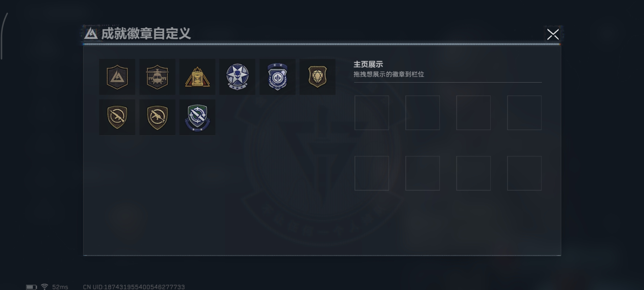Click the fourth empty slot, top row
The height and width of the screenshot is (290, 644).
click(524, 113)
